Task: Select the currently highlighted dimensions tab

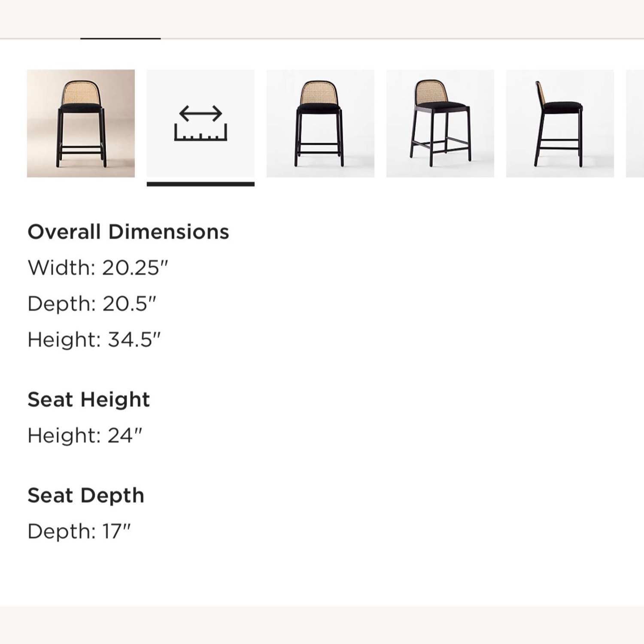Action: [200, 123]
